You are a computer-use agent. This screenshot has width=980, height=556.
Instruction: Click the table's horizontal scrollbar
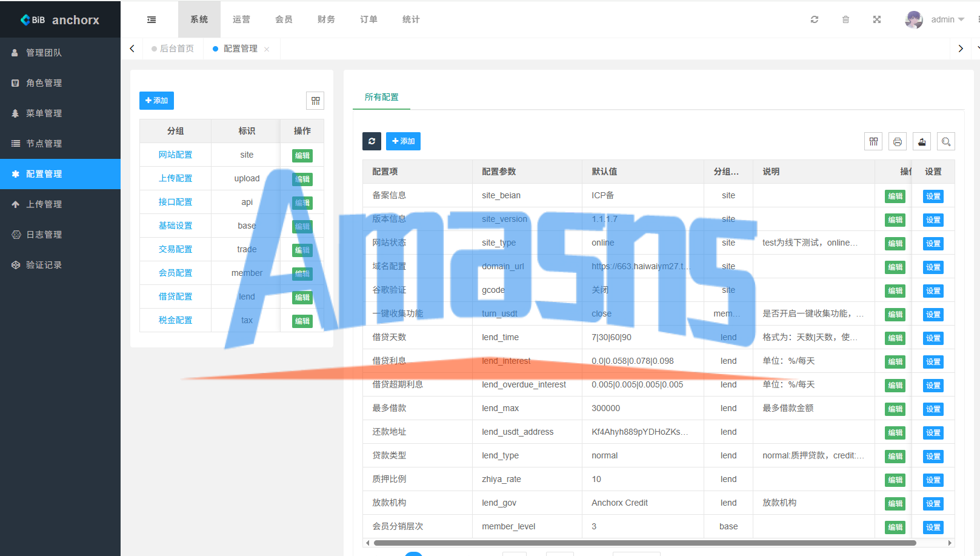pos(645,543)
